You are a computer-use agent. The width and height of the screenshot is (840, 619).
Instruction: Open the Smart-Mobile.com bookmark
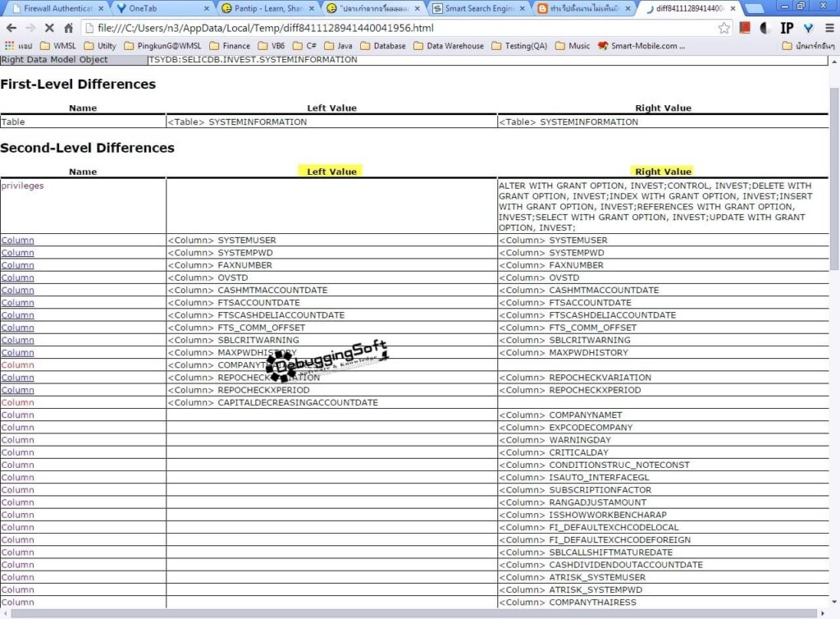point(641,46)
